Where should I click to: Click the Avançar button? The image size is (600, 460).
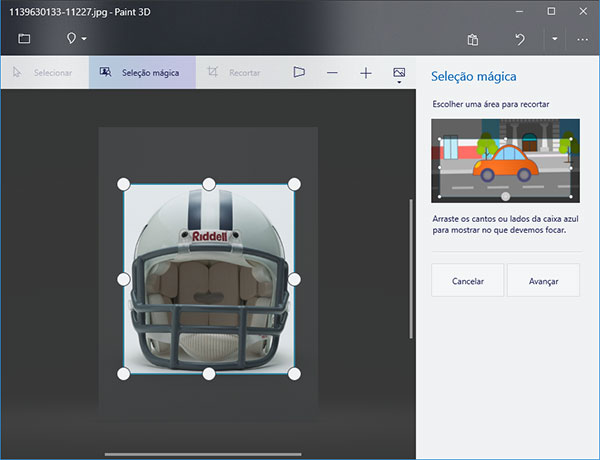(x=543, y=281)
